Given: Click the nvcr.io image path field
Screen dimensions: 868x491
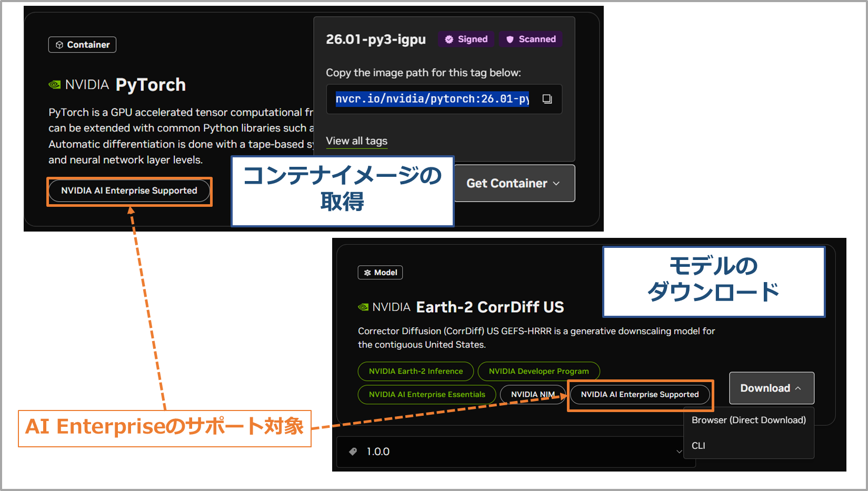Looking at the screenshot, I should 433,99.
